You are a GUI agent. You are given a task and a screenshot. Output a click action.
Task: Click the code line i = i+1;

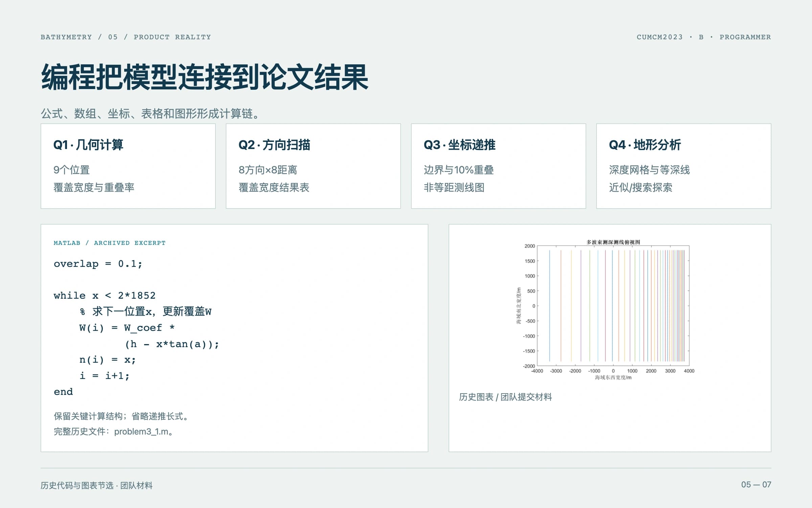pos(105,376)
